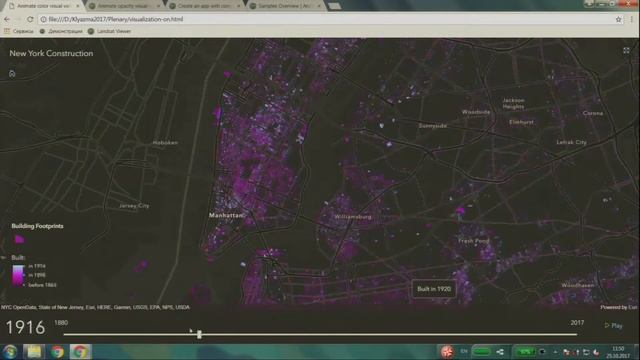The height and width of the screenshot is (360, 640).
Task: Click the Manhattan map label
Action: click(x=226, y=215)
